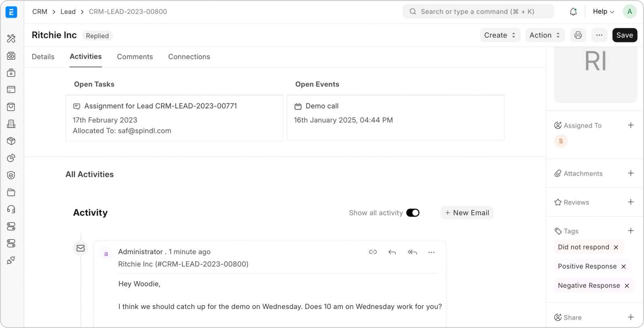
Task: Click the Save button
Action: 625,35
